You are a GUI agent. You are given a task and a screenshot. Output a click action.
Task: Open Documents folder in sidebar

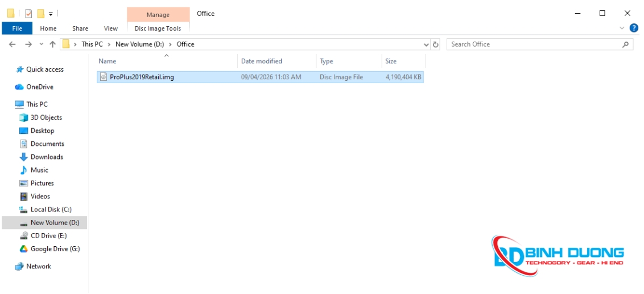point(42,144)
